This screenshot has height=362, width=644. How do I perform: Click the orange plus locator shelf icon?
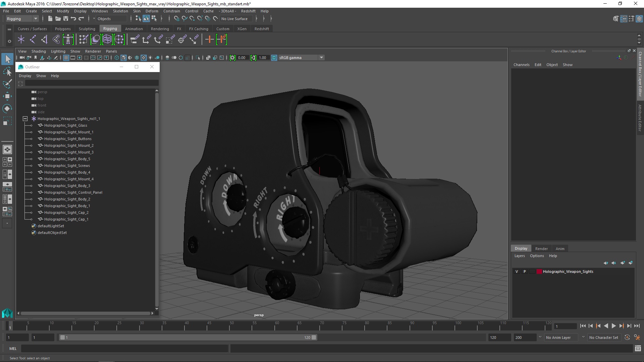coord(209,40)
